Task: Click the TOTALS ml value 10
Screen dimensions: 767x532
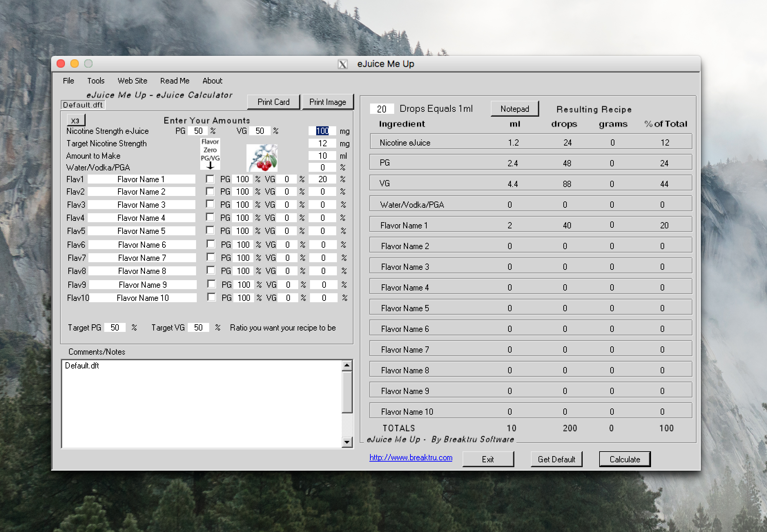Action: 512,428
